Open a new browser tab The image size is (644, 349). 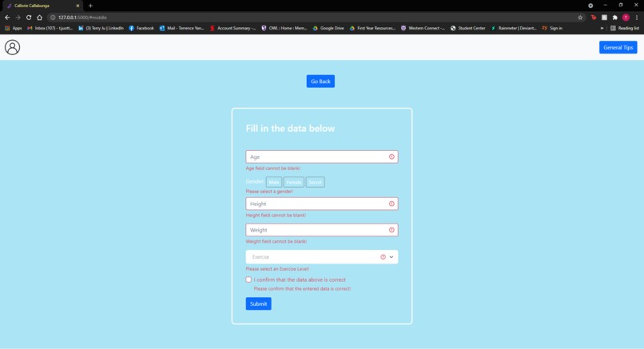[90, 6]
